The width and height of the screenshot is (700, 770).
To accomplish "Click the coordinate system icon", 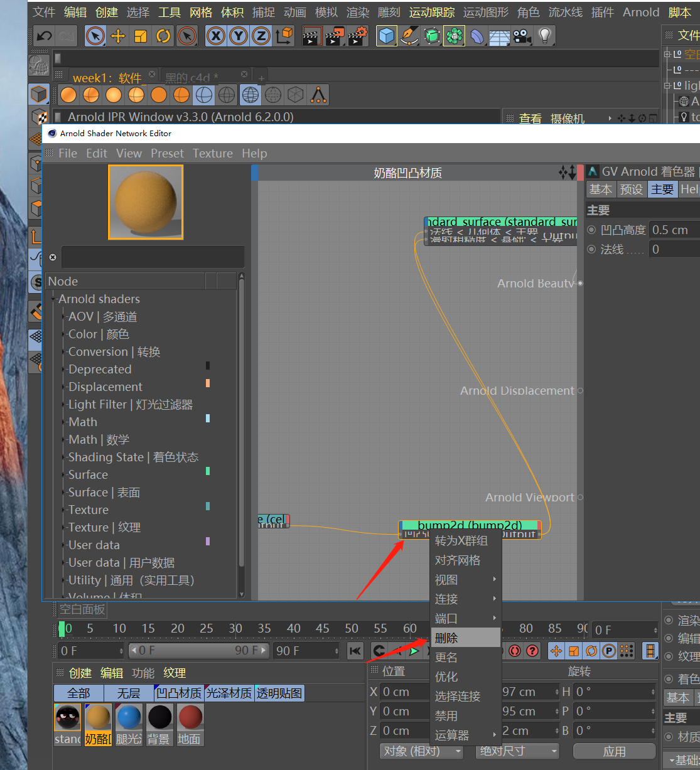I will click(284, 36).
